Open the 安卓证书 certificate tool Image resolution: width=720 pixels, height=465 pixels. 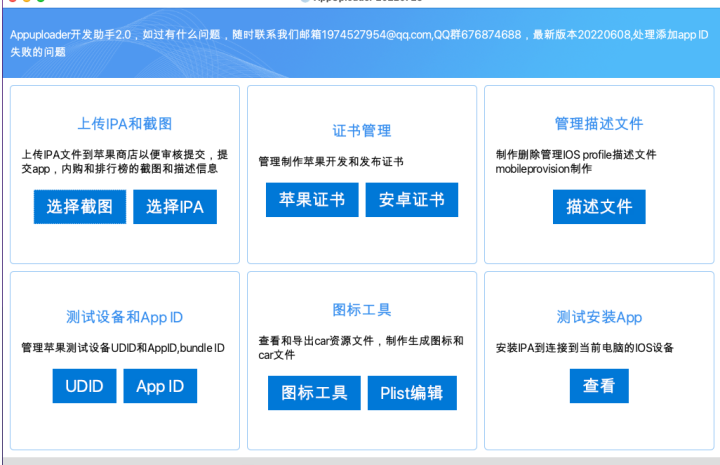click(x=412, y=200)
